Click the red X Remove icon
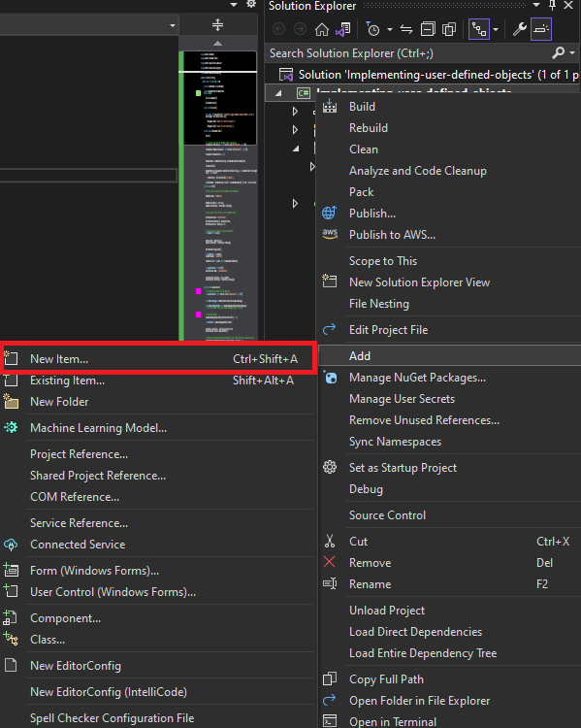 pyautogui.click(x=330, y=562)
